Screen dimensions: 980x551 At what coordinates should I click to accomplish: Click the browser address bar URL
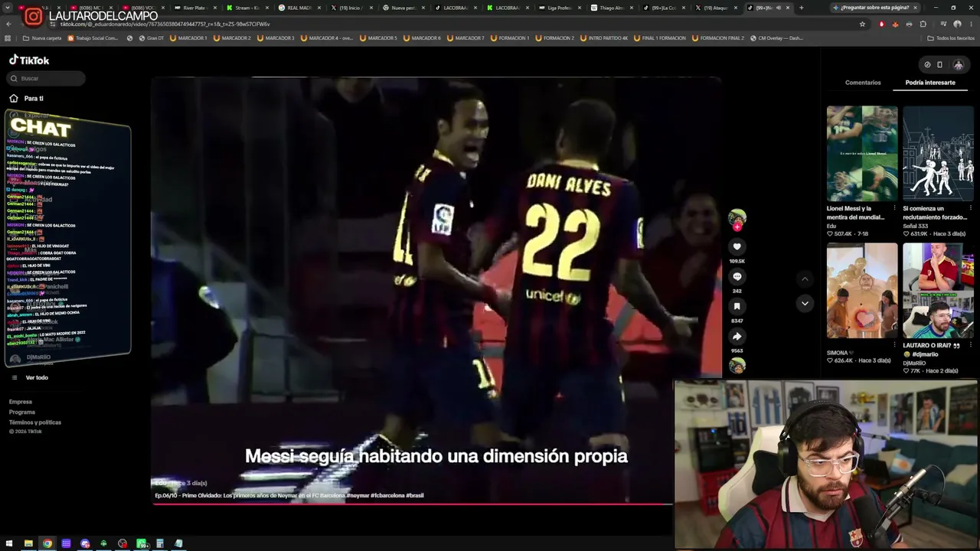click(165, 24)
